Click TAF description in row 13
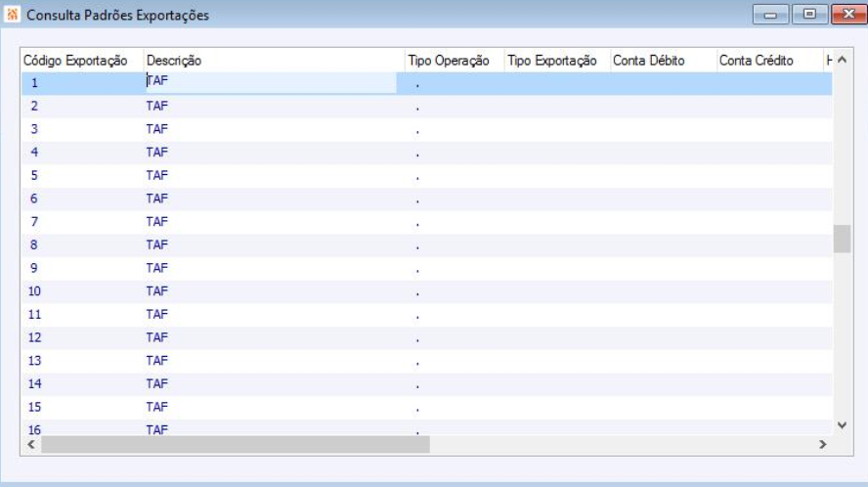Viewport: 868px width, 487px height. [157, 361]
